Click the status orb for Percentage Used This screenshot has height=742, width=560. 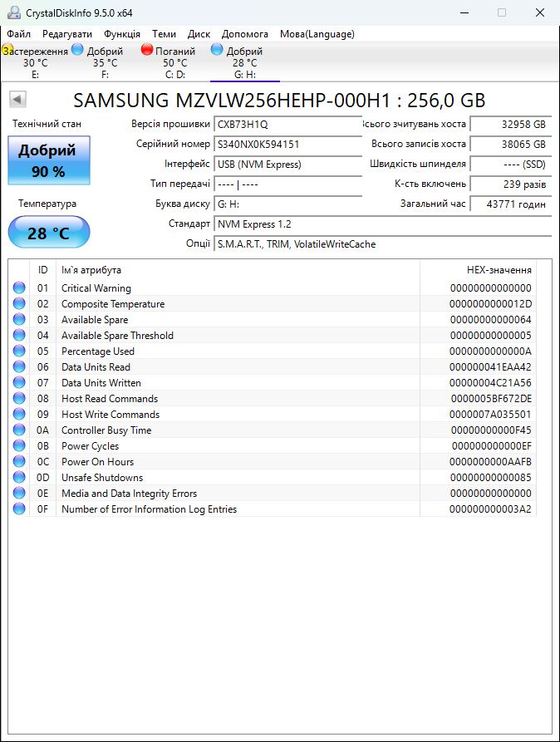click(x=19, y=351)
